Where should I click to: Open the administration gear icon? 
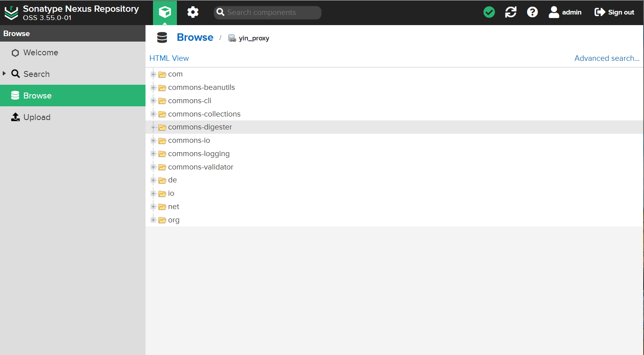(193, 12)
